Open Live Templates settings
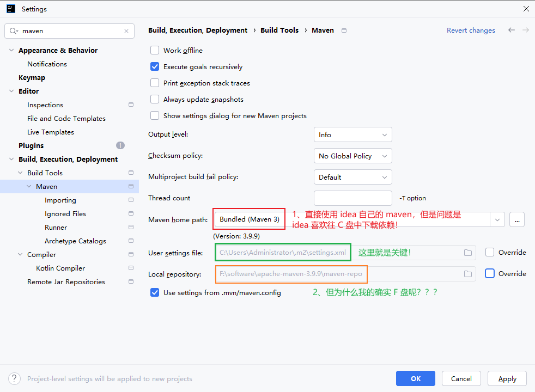This screenshot has width=535, height=392. 51,132
